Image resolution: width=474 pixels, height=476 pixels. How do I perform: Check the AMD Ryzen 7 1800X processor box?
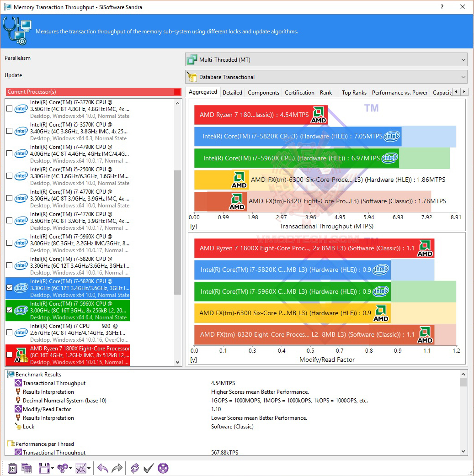pyautogui.click(x=10, y=355)
